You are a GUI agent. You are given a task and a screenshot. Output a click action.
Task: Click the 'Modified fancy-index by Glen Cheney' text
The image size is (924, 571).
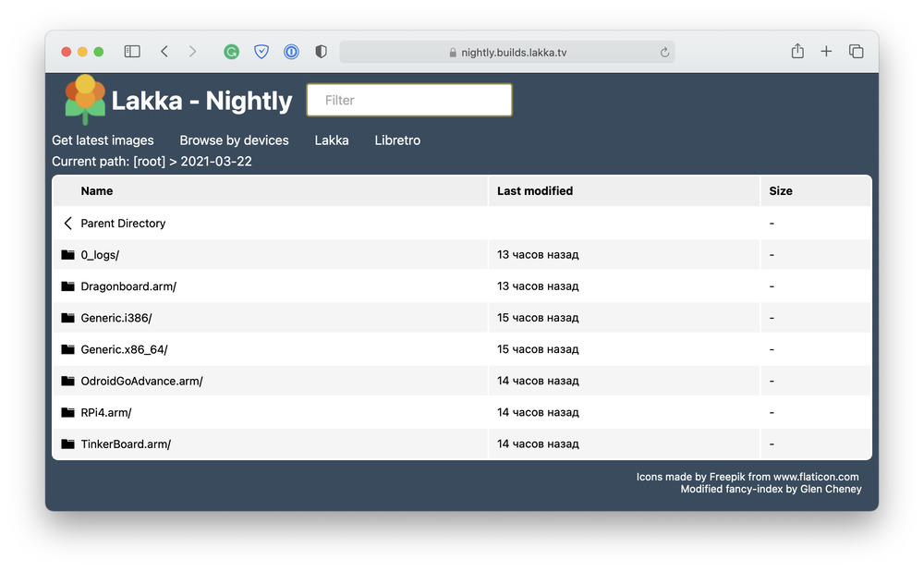click(771, 489)
